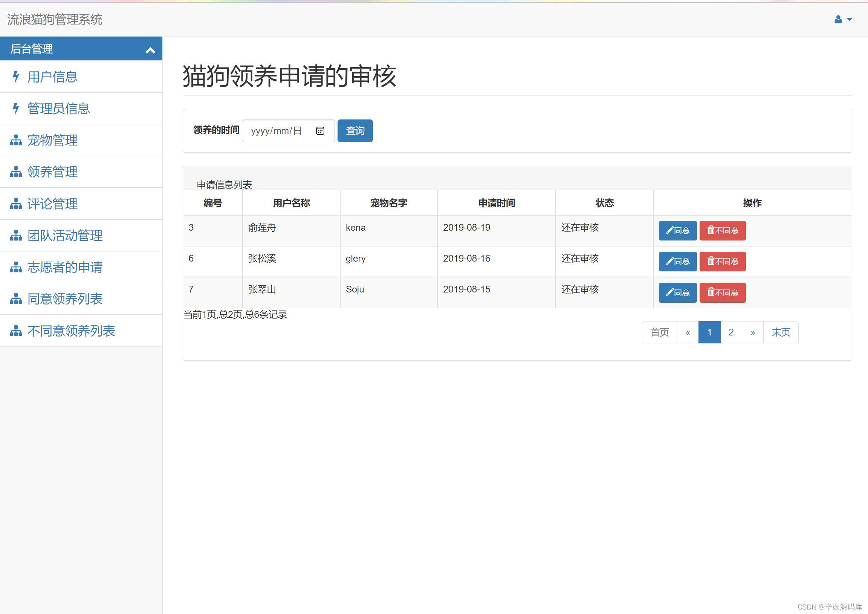868x614 pixels.
Task: Click the » next page button
Action: 753,332
